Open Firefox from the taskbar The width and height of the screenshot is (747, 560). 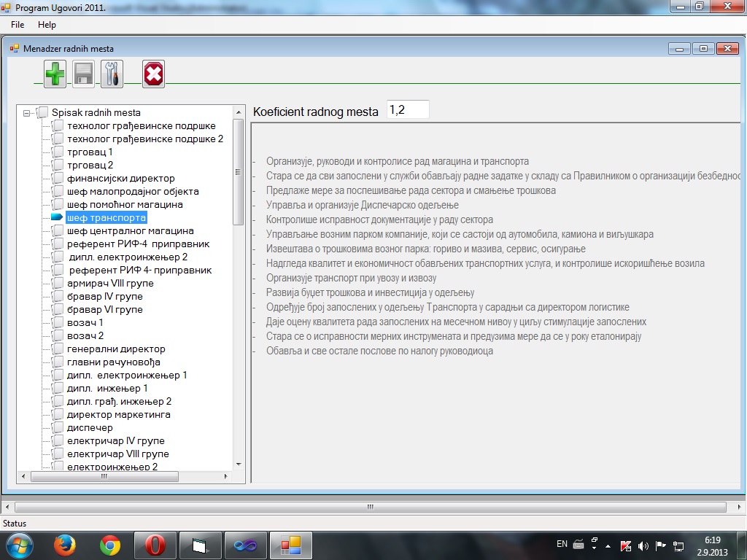[64, 545]
